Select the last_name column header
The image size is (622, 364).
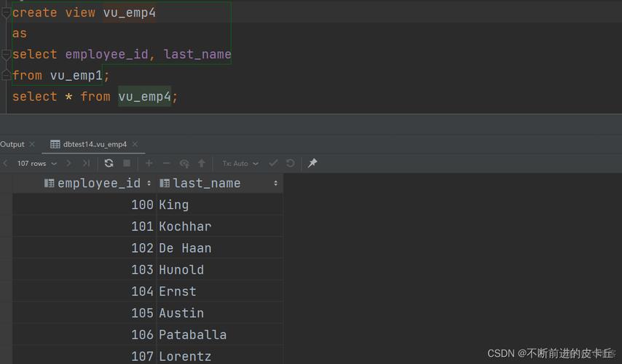tap(220, 183)
